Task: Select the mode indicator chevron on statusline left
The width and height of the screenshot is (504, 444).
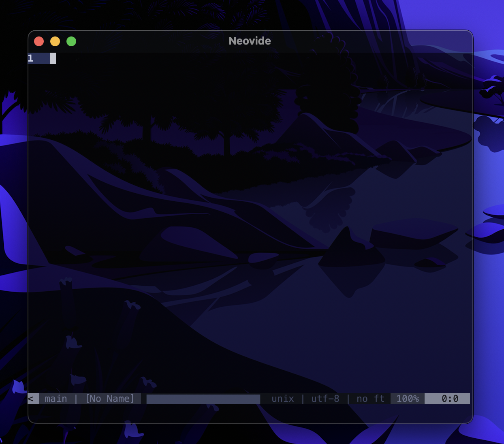Action: click(x=32, y=399)
